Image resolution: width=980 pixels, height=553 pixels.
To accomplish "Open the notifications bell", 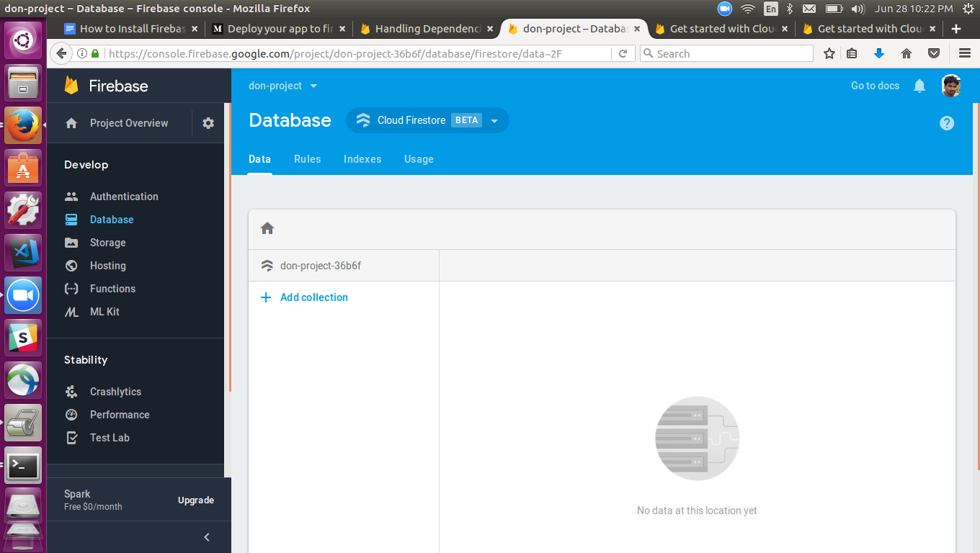I will coord(919,86).
